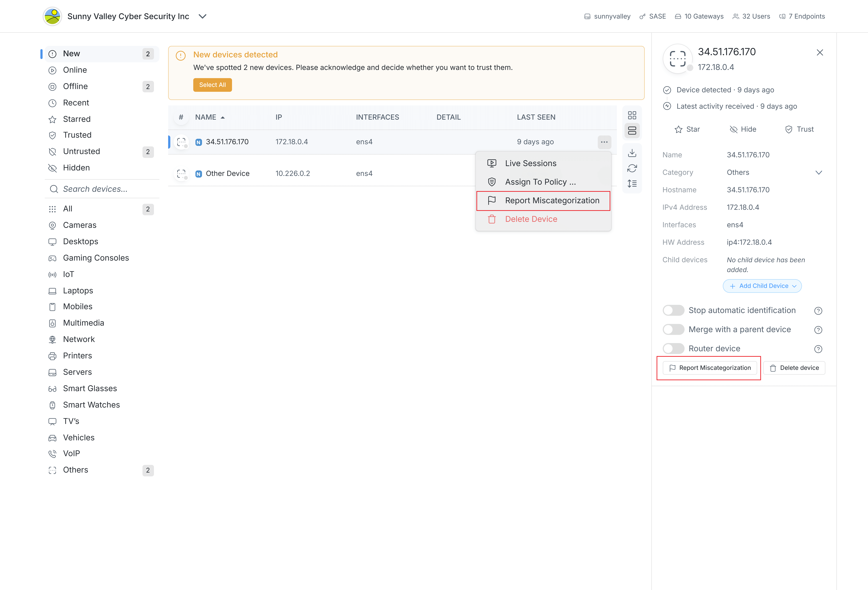The height and width of the screenshot is (590, 868).
Task: Sort by LAST SEEN column
Action: pos(536,117)
